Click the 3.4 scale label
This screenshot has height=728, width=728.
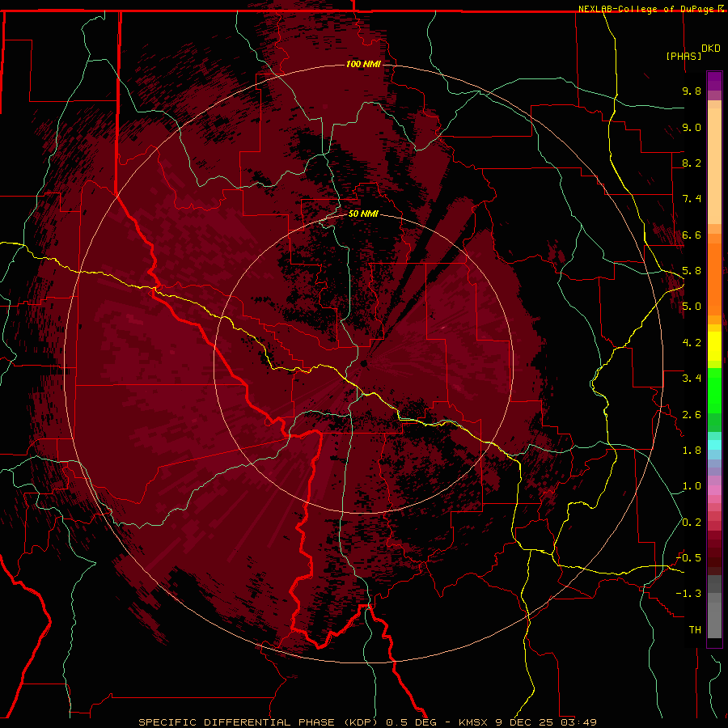pyautogui.click(x=692, y=379)
